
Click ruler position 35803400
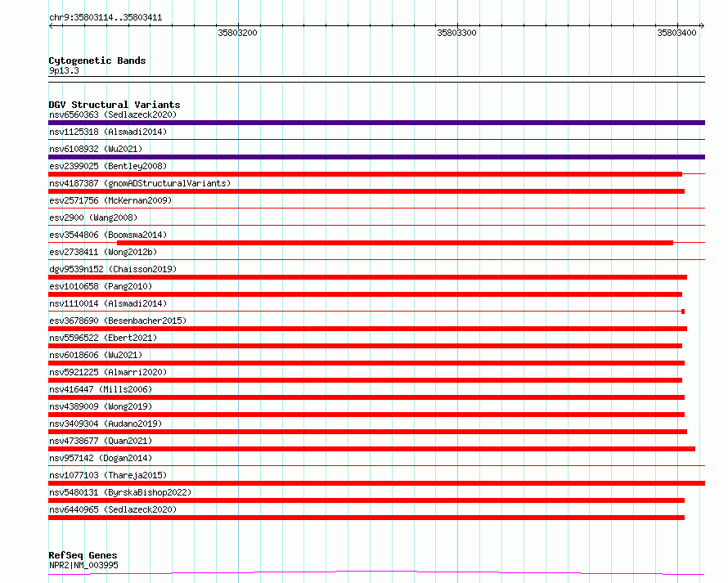676,33
